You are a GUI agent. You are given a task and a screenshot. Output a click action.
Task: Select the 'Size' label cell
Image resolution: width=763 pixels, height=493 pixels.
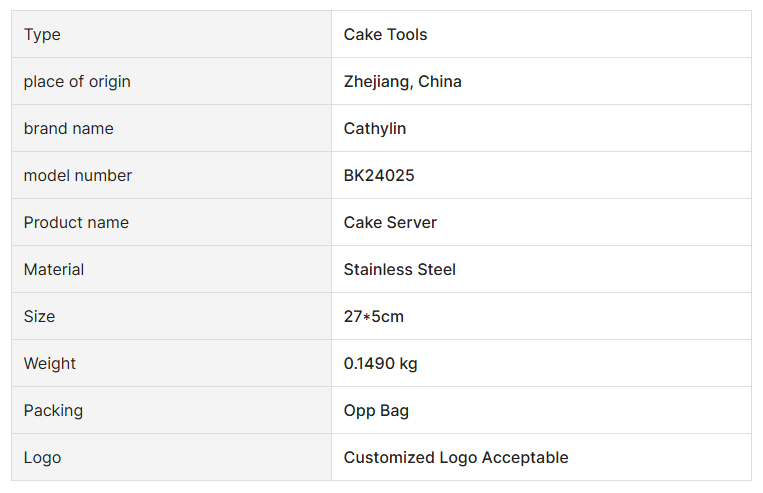click(x=40, y=317)
